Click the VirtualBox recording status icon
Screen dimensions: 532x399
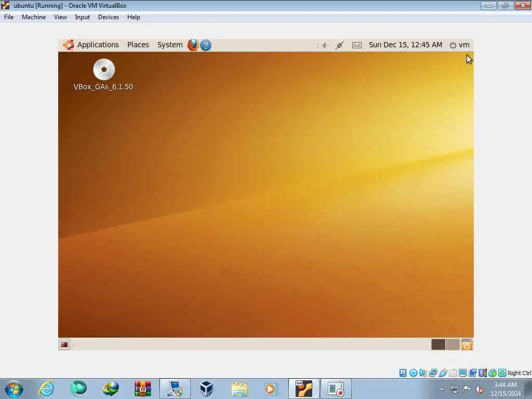click(472, 373)
